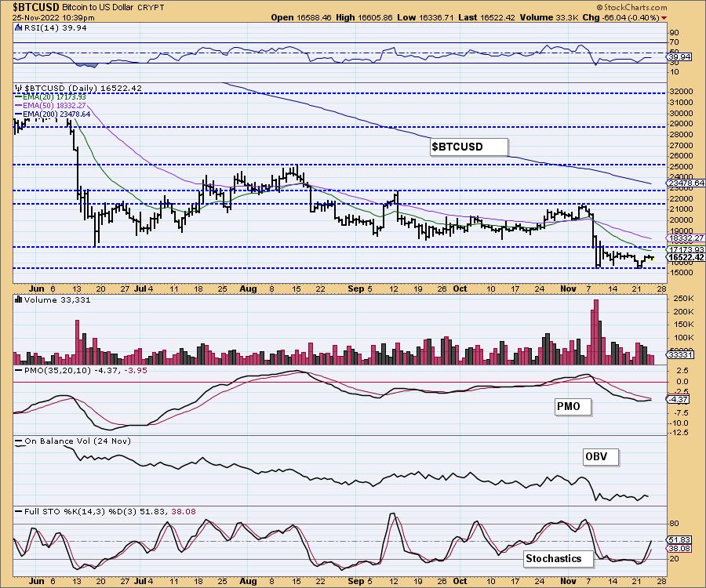
Task: Click the -4.37 PMO axis tag
Action: click(x=678, y=399)
